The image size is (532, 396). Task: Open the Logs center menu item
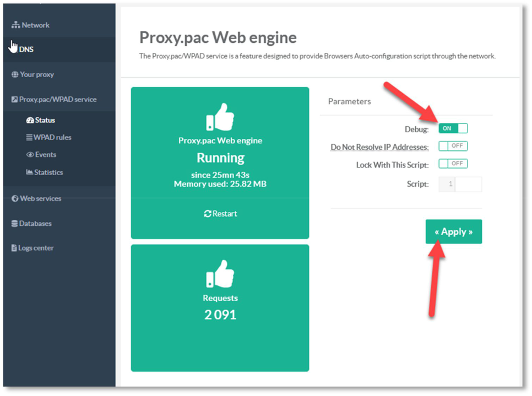(36, 248)
